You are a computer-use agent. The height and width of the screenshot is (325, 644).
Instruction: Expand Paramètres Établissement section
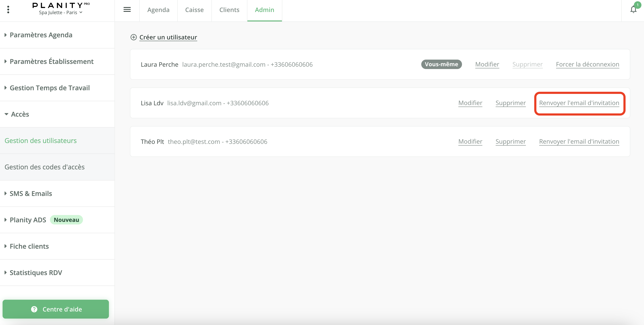click(51, 62)
